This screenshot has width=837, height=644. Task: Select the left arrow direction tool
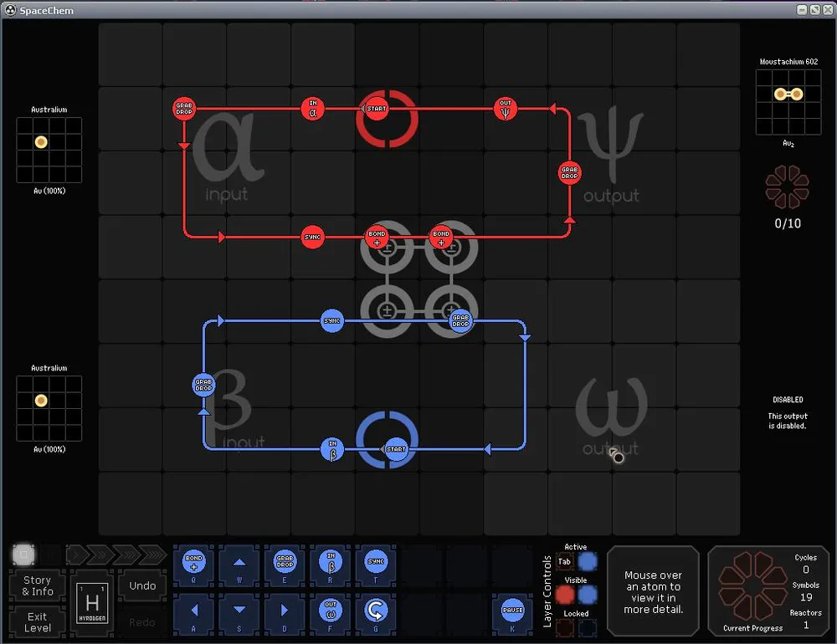point(194,609)
